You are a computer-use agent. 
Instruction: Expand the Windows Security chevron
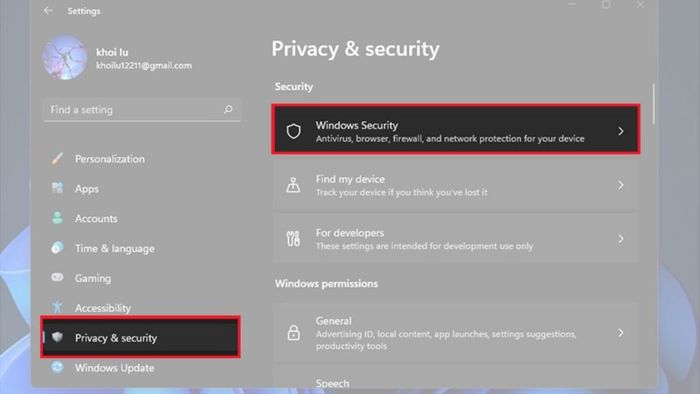pos(621,131)
